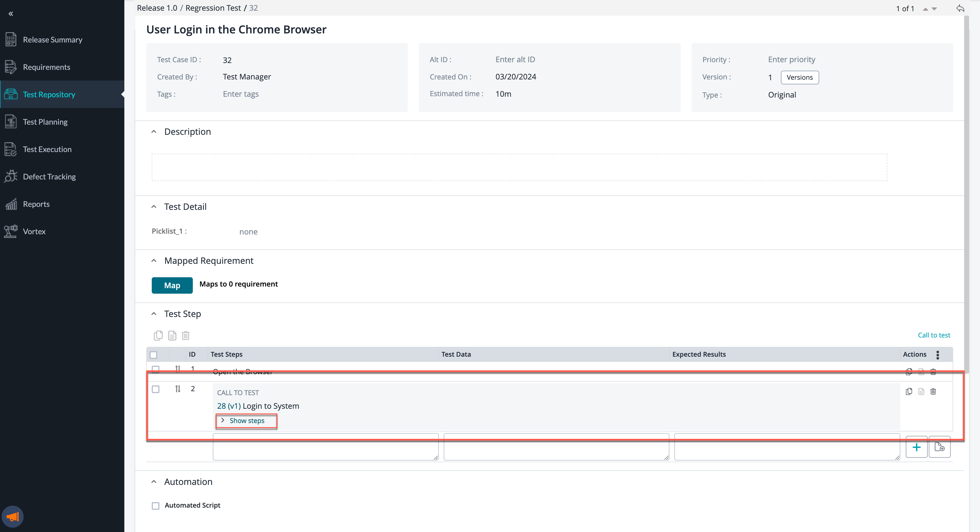Click the add new test step button

click(916, 447)
